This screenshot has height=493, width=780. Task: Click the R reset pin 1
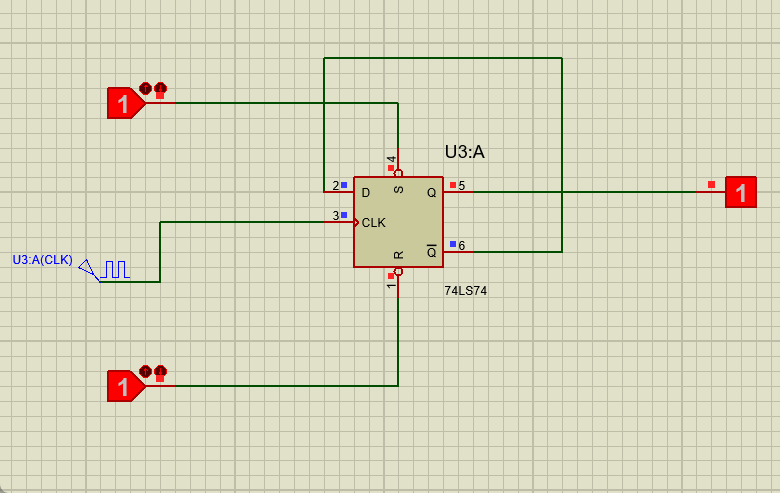398,281
